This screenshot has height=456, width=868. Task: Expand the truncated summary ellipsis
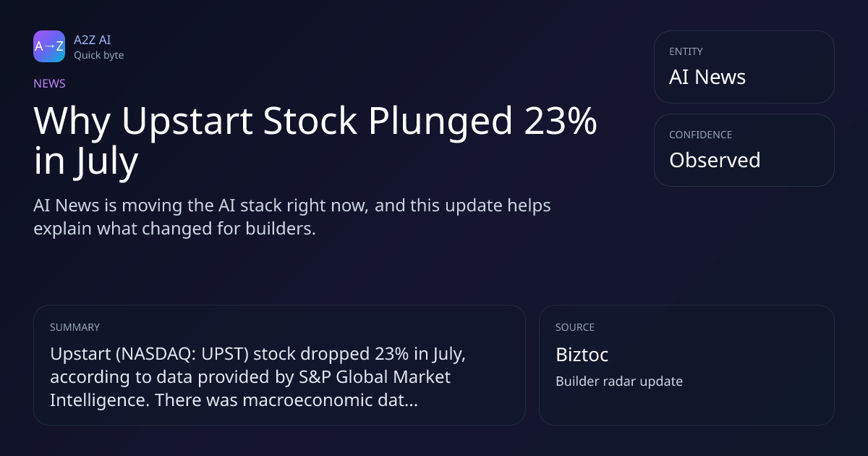coord(410,400)
